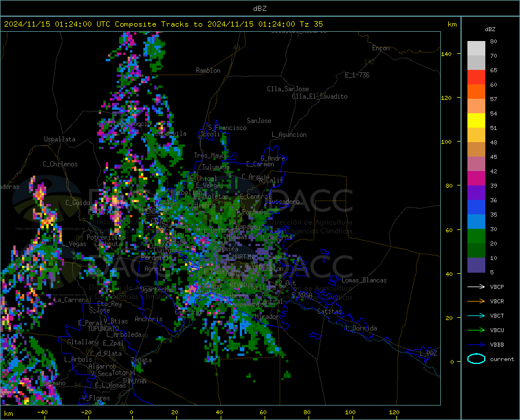Click the 100 km y-axis tick label
The image size is (520, 420).
click(447, 142)
